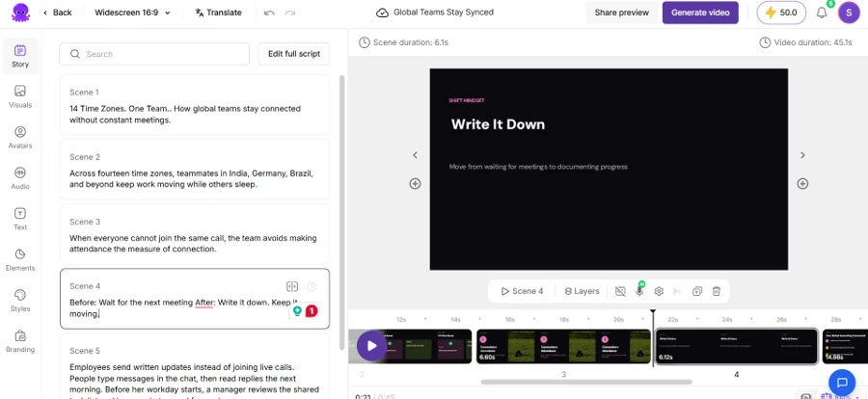Click the timeline horizontal scrollbar
Viewport: 868px width, 399px height.
tap(586, 382)
